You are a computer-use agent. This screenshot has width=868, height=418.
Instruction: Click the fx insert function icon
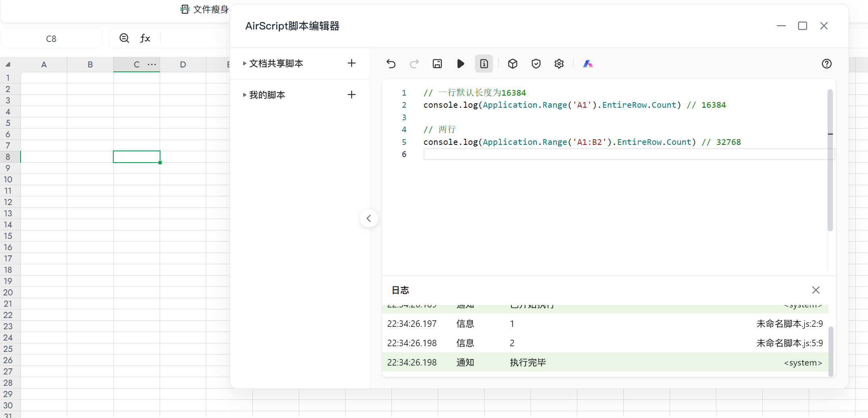click(145, 38)
